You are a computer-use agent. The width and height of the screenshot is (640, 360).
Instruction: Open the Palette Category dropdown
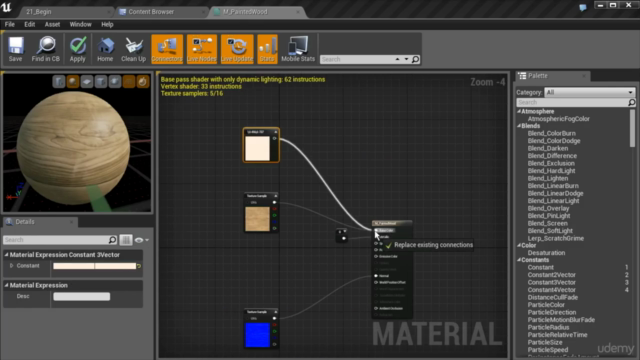[589, 92]
